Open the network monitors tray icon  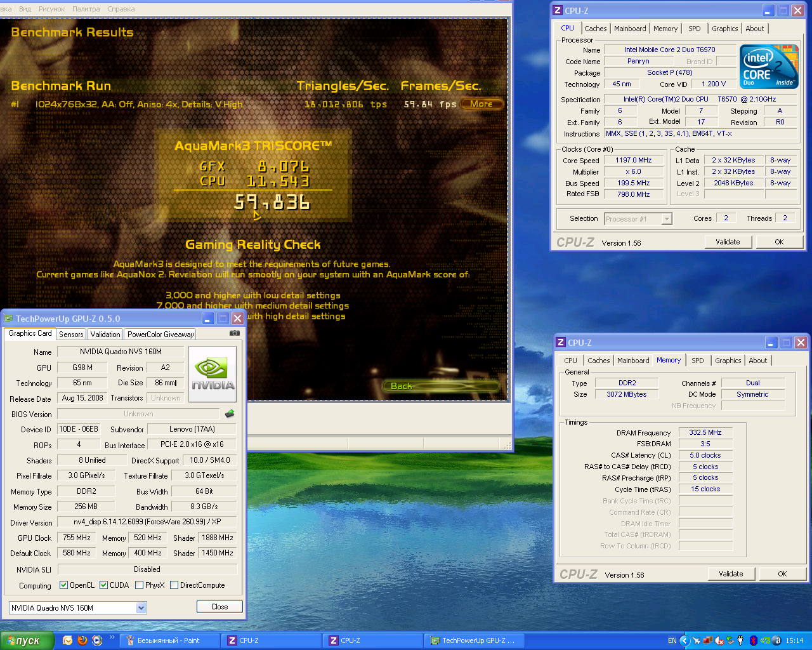[707, 640]
